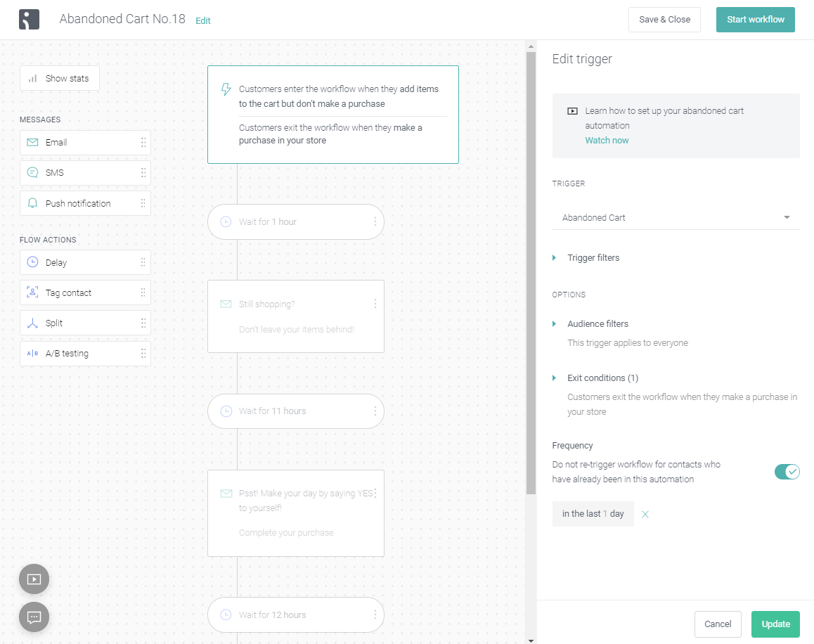Open the menu dots on Wait for 1 hour
Image resolution: width=814 pixels, height=644 pixels.
(x=375, y=221)
